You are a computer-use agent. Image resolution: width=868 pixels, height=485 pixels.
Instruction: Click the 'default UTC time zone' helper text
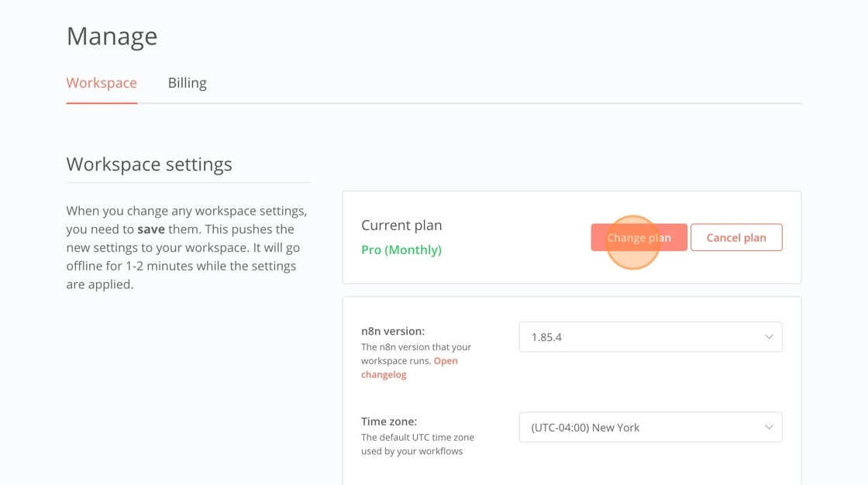coord(417,444)
